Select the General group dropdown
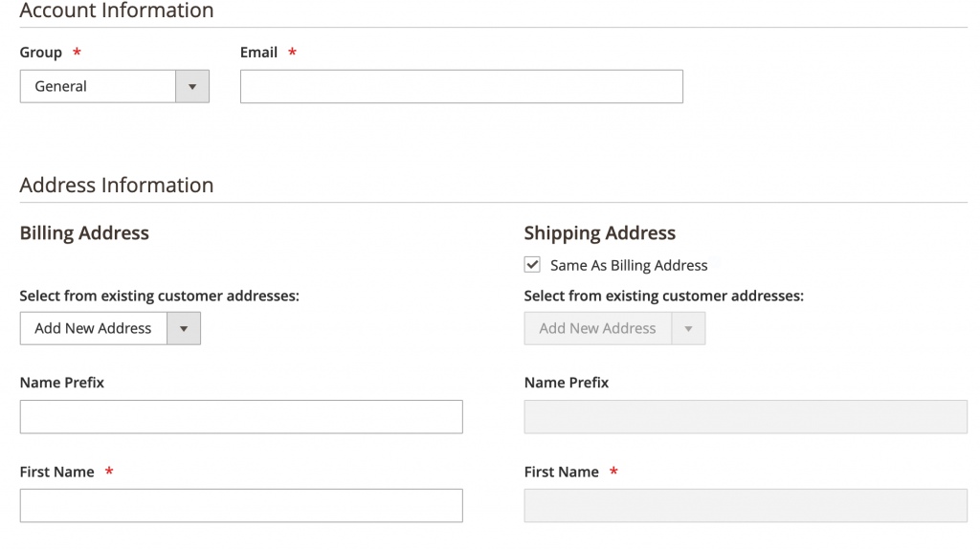The image size is (980, 550). (x=115, y=86)
